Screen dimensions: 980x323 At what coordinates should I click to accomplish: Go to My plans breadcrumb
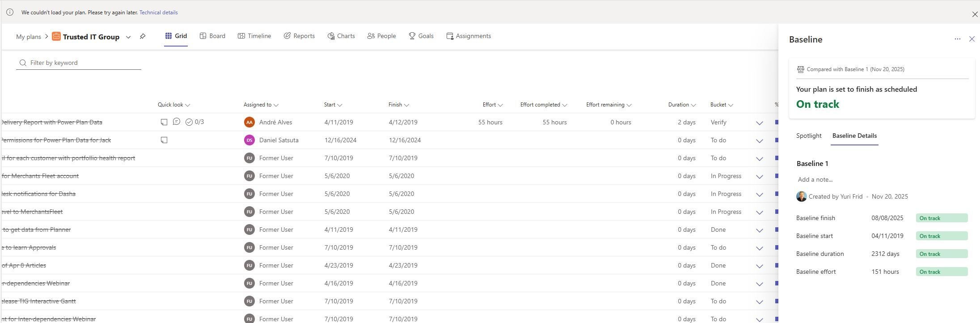pyautogui.click(x=28, y=37)
